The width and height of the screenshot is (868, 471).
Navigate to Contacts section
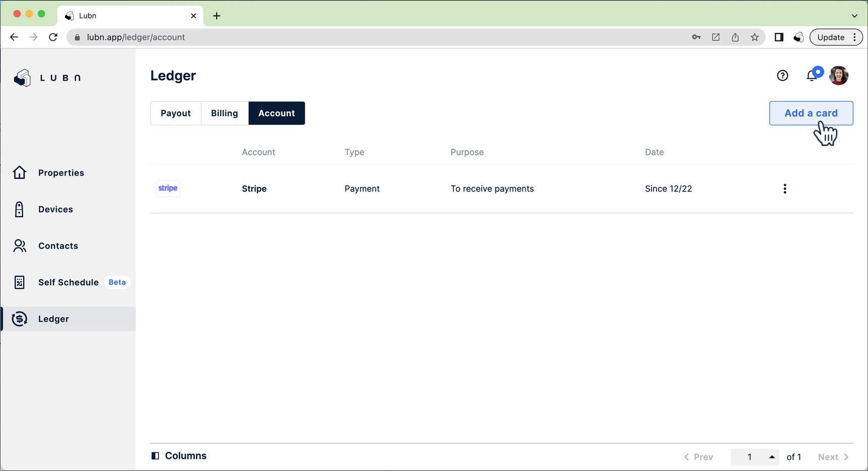[x=58, y=246]
